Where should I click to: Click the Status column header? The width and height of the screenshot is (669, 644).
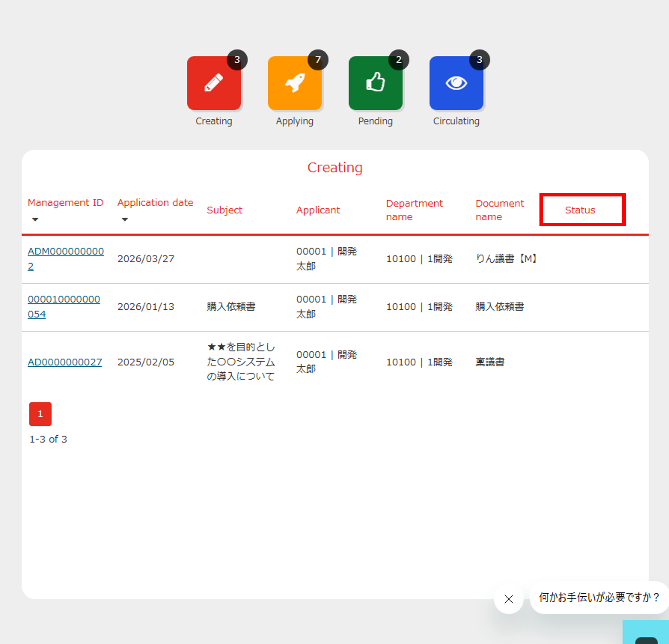coord(580,210)
